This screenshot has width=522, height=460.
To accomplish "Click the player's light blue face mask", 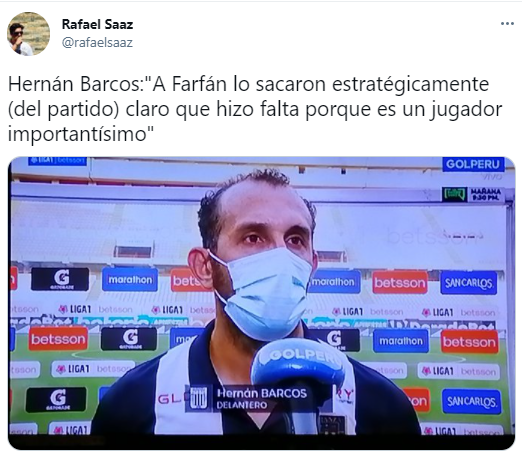I will [265, 293].
